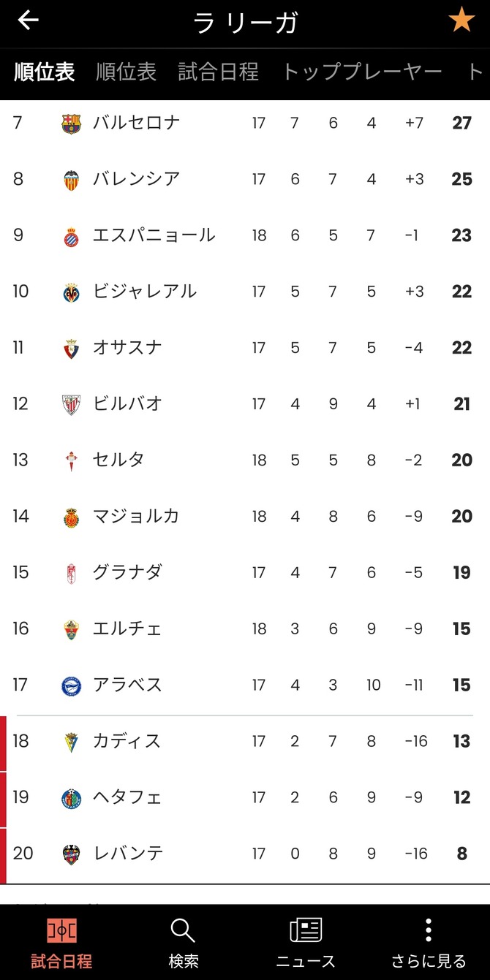This screenshot has width=490, height=980.
Task: Switch to the トッププレーヤー tab
Action: [x=362, y=72]
